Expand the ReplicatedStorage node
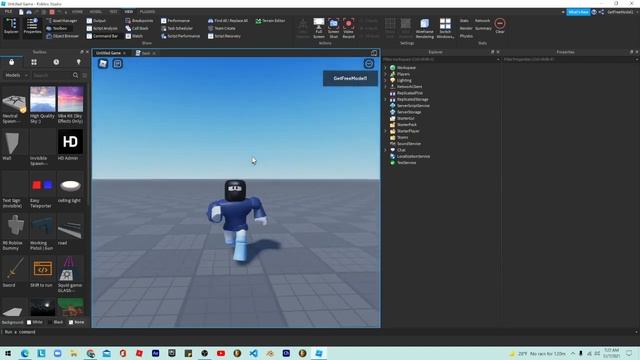640x360 pixels. [386, 99]
